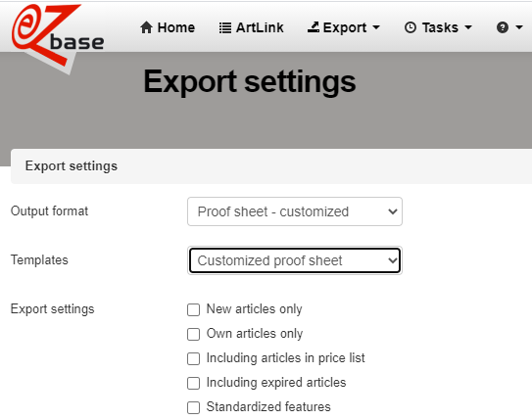This screenshot has height=420, width=532.
Task: Go to the Home menu item
Action: coord(168,27)
